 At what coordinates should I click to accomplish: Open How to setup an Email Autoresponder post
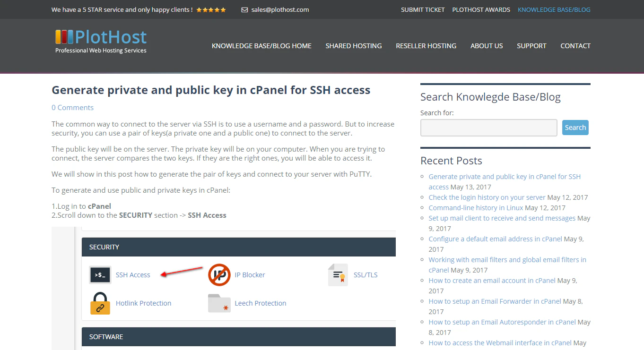tap(502, 322)
